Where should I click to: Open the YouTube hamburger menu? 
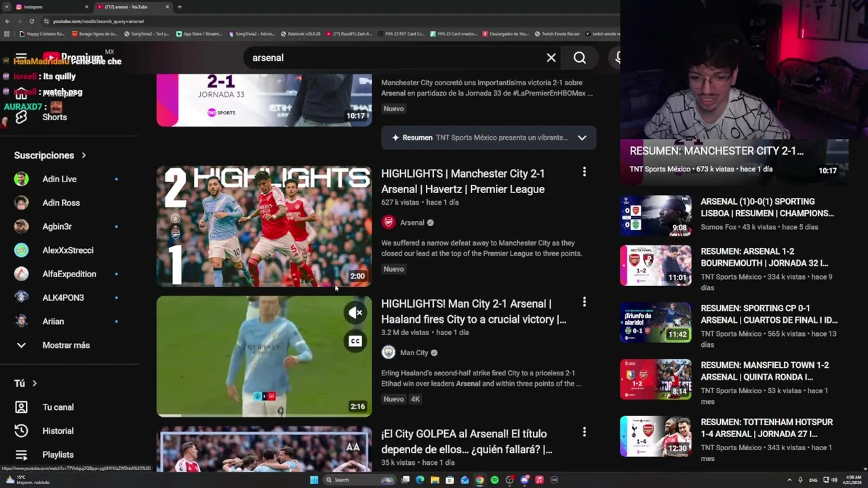coord(21,57)
